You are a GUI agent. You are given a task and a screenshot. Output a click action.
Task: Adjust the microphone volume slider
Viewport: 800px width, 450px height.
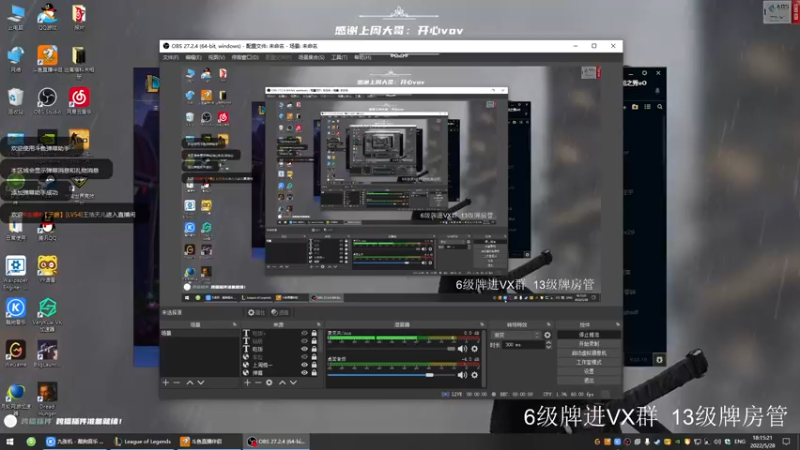click(391, 349)
